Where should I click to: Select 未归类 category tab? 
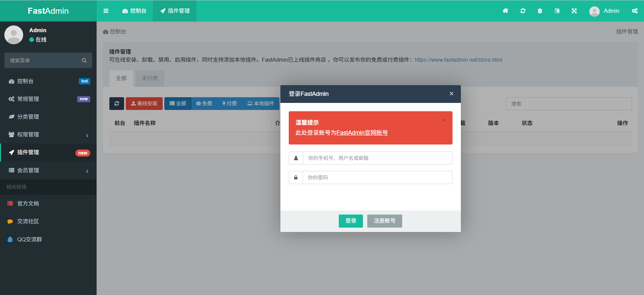pos(150,78)
